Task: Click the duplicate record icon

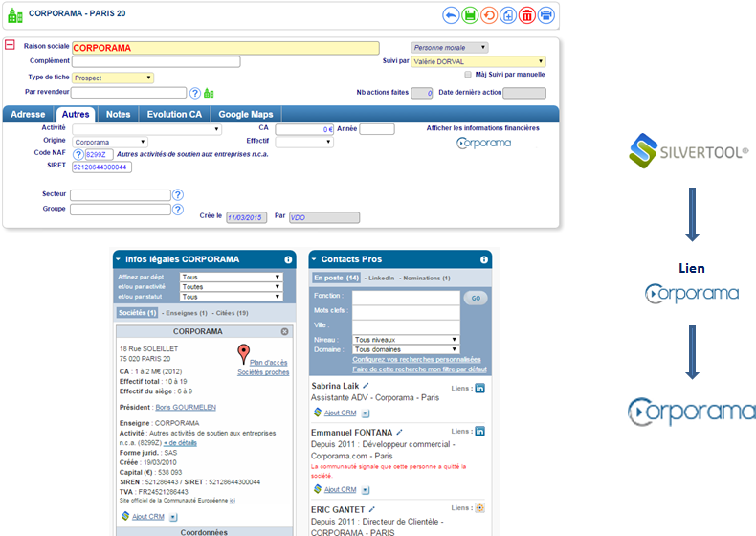Action: tap(508, 15)
